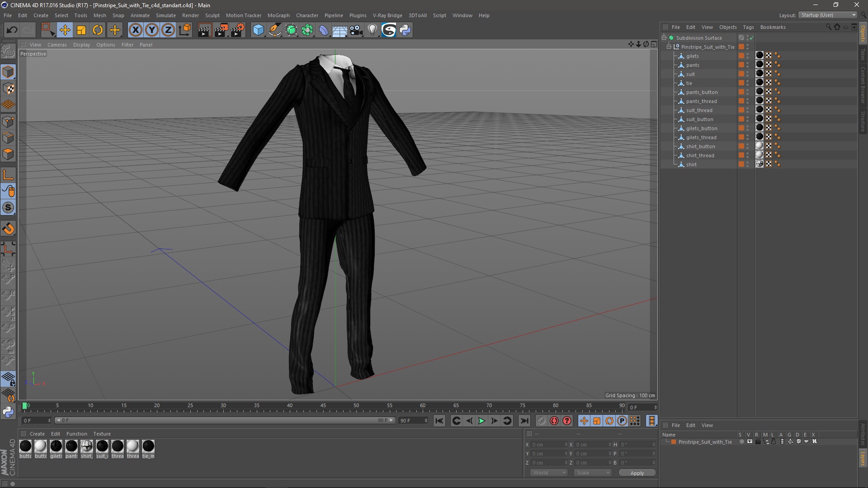868x488 pixels.
Task: Open the Simulate menu
Action: tap(165, 15)
